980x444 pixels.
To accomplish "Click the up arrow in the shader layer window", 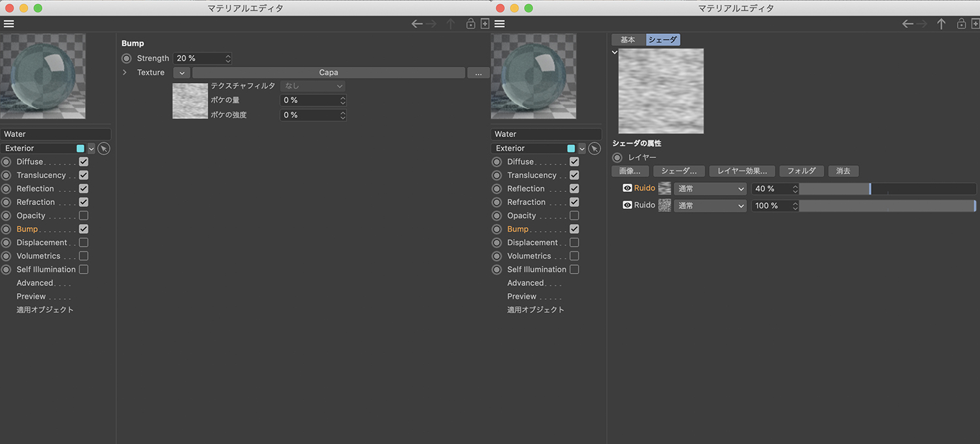I will coord(941,24).
